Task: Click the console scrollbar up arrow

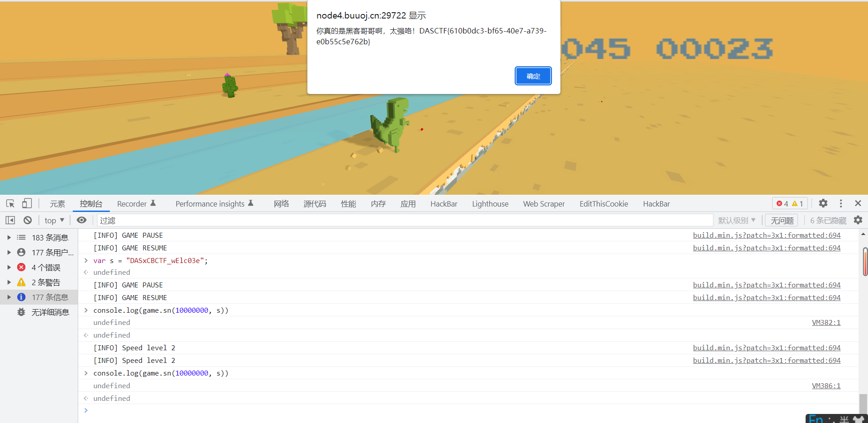Action: pyautogui.click(x=863, y=234)
